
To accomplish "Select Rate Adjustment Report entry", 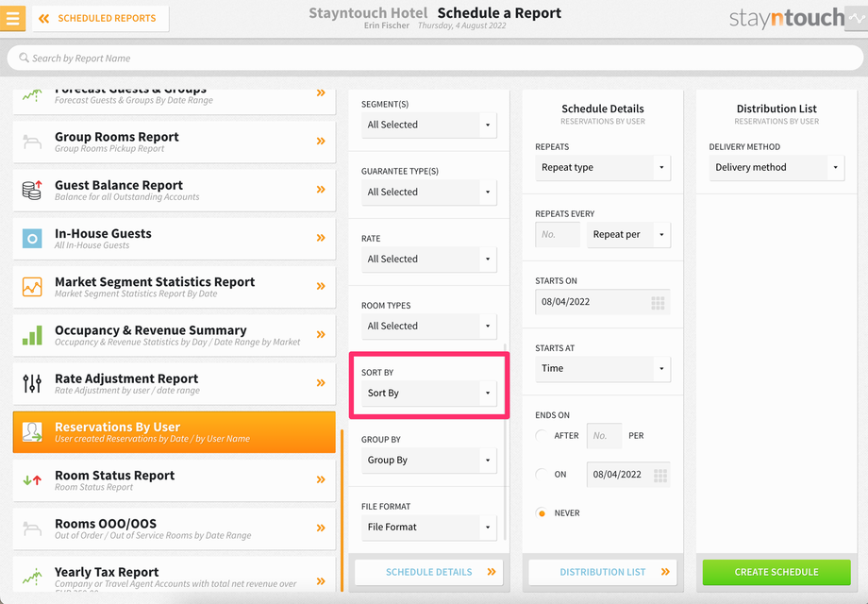I will 175,384.
